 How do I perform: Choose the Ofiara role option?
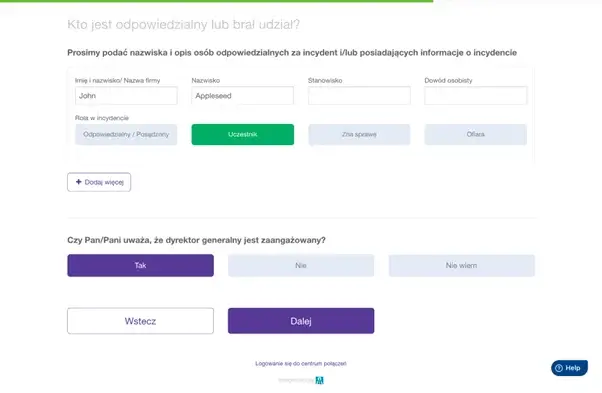(475, 134)
